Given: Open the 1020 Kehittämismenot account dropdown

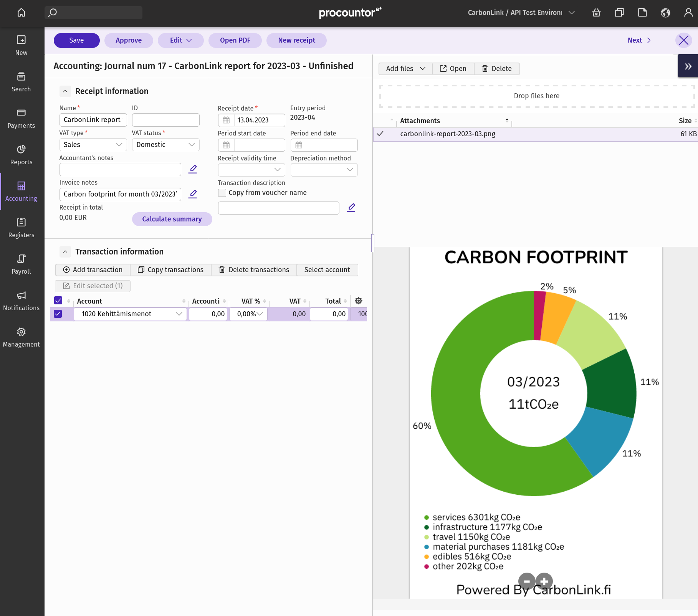Looking at the screenshot, I should (x=131, y=314).
